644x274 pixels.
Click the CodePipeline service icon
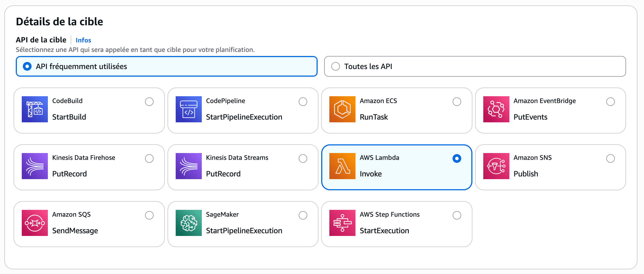pos(189,109)
